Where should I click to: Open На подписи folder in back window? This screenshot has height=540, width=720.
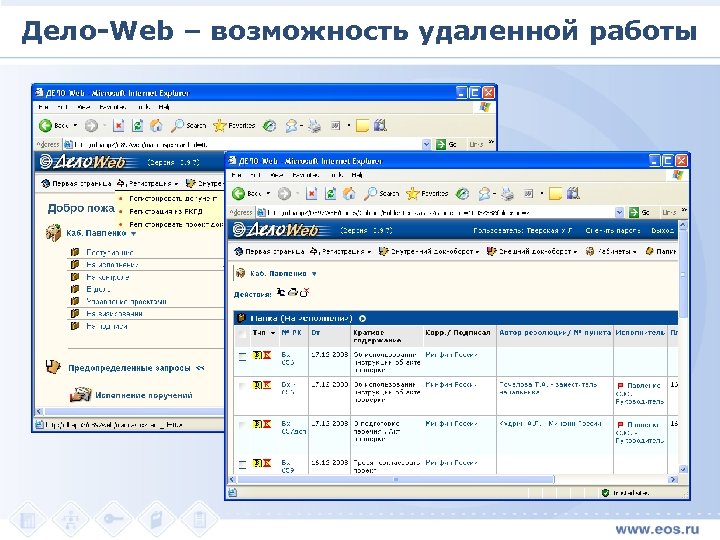[x=107, y=326]
